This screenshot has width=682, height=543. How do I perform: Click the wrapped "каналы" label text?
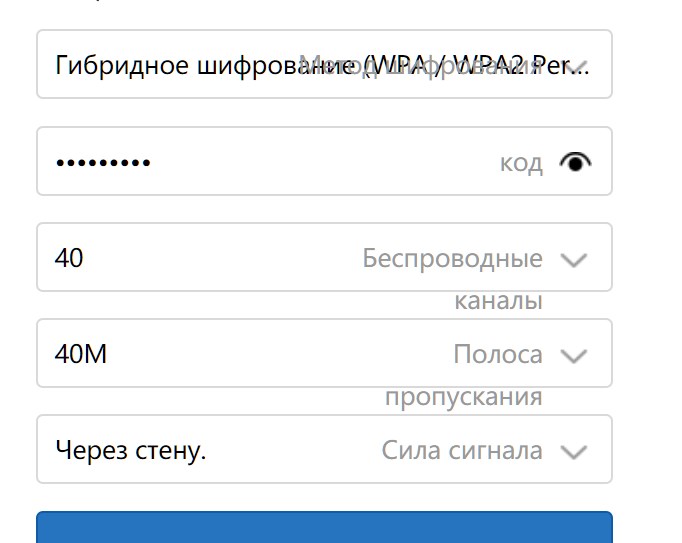click(498, 301)
